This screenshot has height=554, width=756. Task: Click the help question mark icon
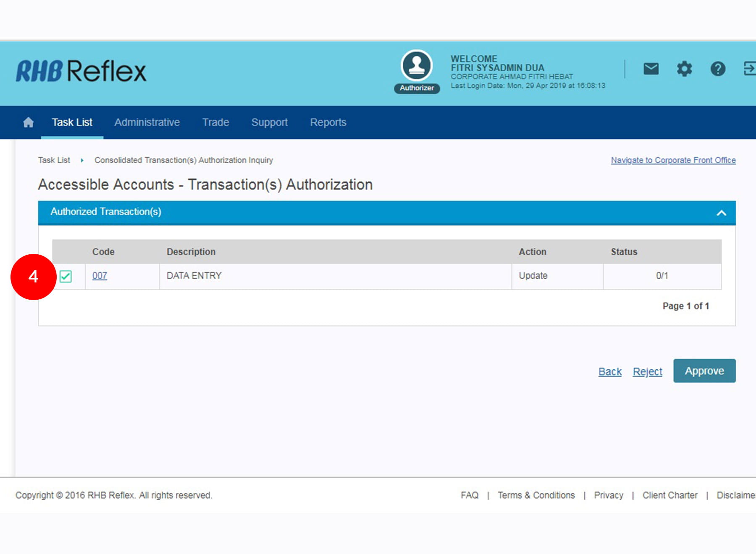coord(718,68)
